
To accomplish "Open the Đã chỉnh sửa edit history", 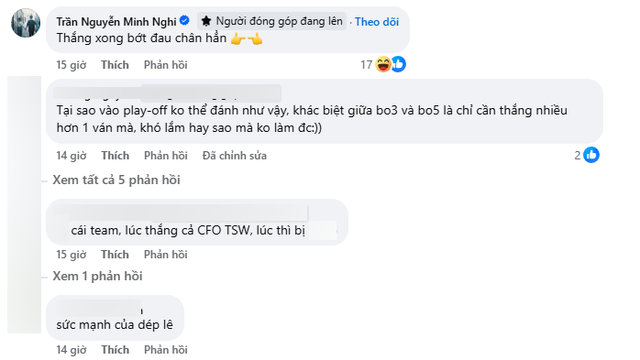I will point(235,156).
